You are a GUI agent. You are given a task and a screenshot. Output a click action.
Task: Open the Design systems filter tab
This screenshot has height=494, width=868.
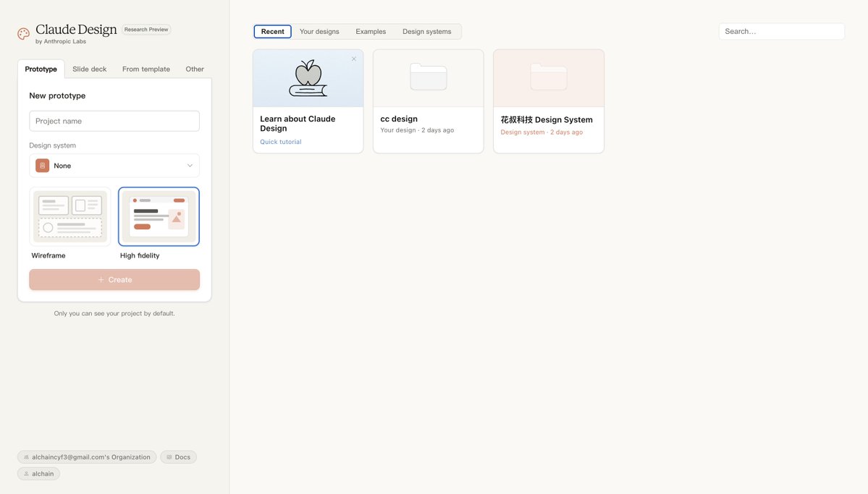tap(426, 32)
